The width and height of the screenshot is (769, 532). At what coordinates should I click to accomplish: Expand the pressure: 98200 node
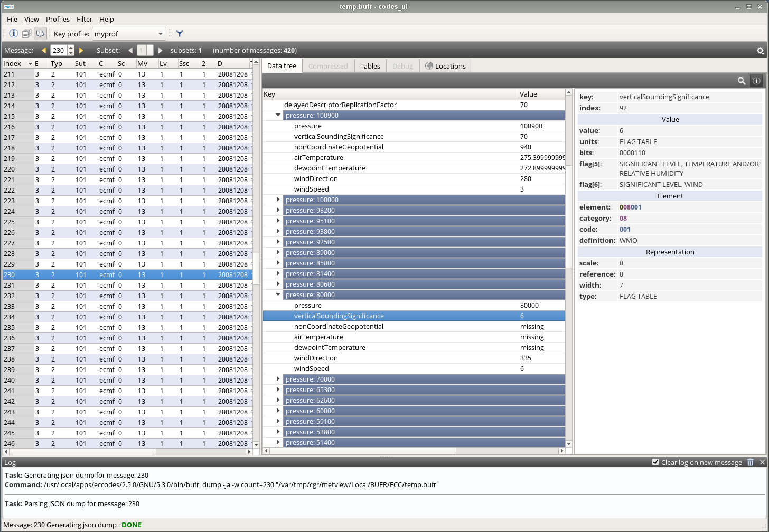(278, 210)
